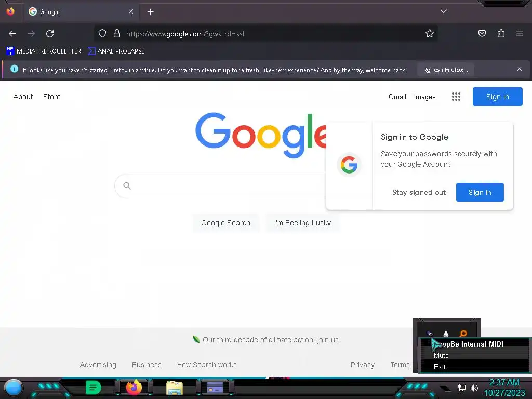This screenshot has height=399, width=532.
Task: Open purple window app in taskbar
Action: pos(215,388)
